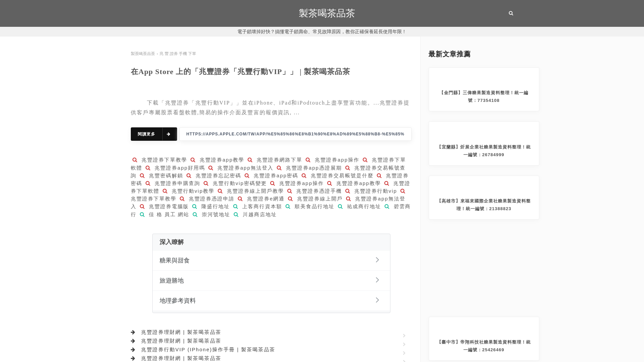
Task: Click the arrow icon on 閱讀更多 button
Action: tap(169, 134)
